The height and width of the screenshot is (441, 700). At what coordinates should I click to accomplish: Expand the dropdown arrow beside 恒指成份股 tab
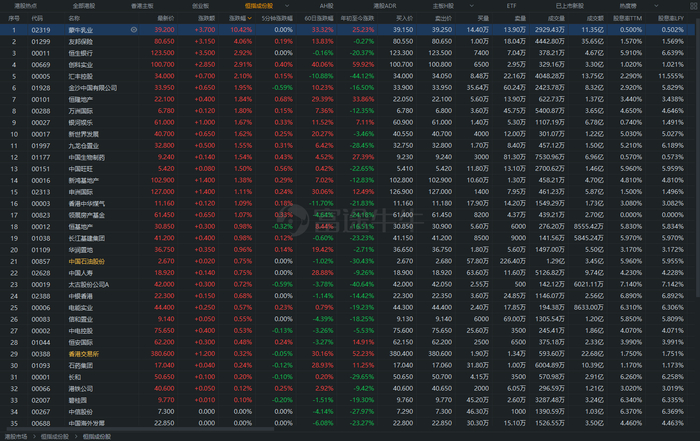287,6
